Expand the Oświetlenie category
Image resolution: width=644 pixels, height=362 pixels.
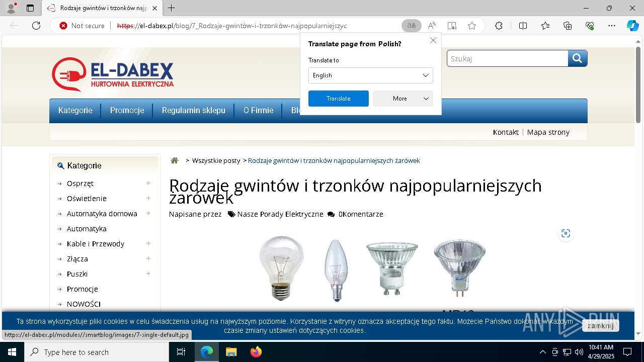[148, 199]
